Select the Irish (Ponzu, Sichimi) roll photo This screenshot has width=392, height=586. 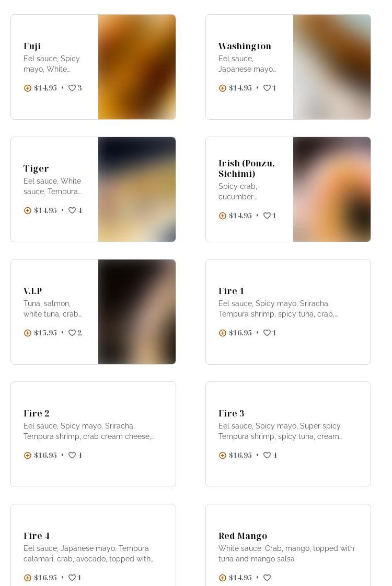pos(332,189)
